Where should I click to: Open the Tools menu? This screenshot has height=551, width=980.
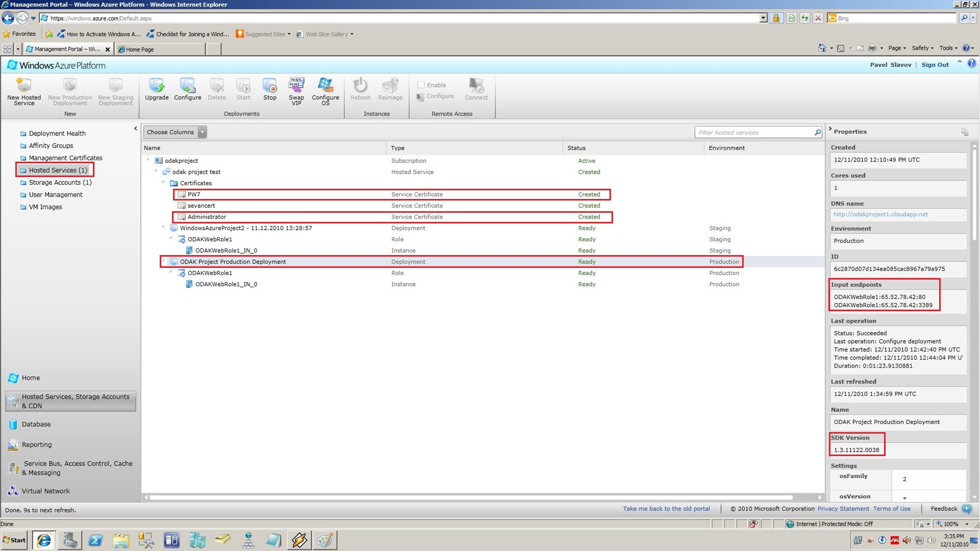[x=948, y=48]
